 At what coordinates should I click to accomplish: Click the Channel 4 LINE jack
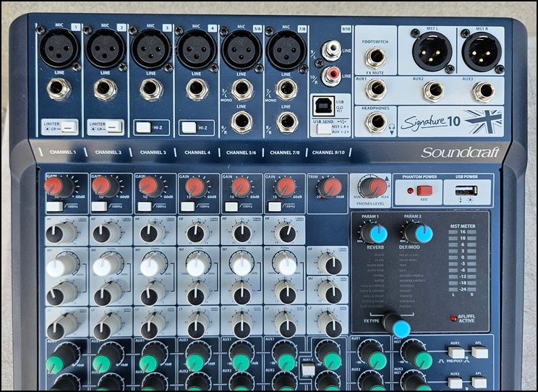(x=197, y=89)
